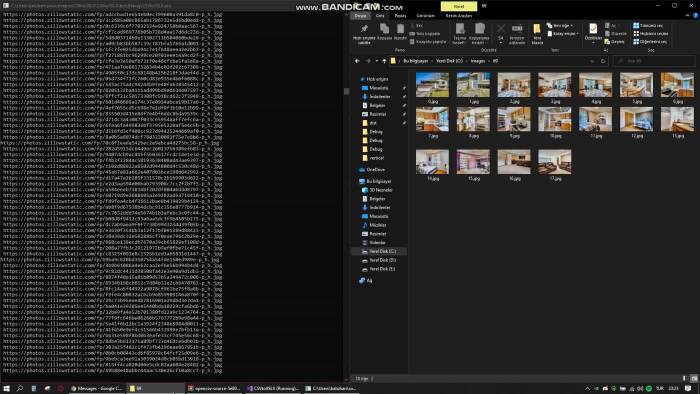This screenshot has height=394, width=700.
Task: Click Kısayolu yapıştır (Paste shortcut)
Action: click(428, 41)
